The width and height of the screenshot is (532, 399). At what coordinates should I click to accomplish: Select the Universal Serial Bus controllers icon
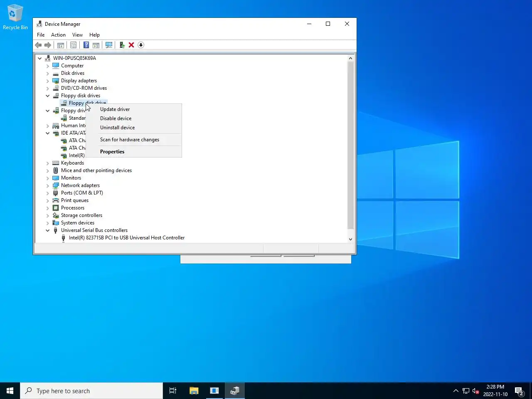(x=56, y=230)
